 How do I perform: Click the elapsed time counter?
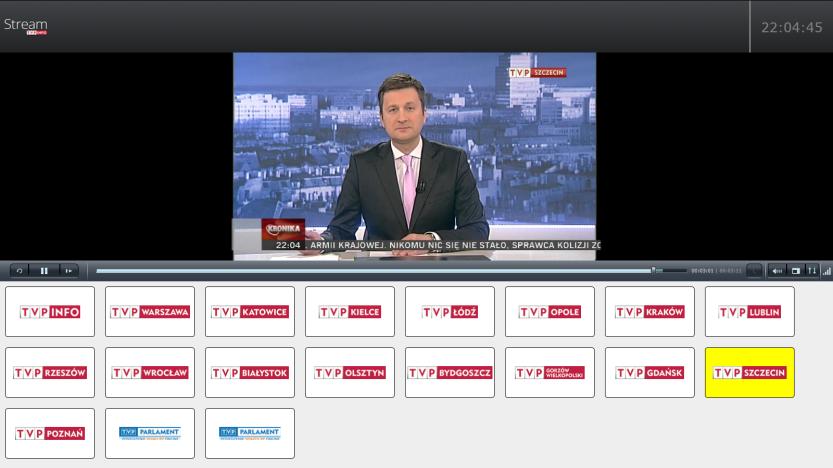coord(702,271)
